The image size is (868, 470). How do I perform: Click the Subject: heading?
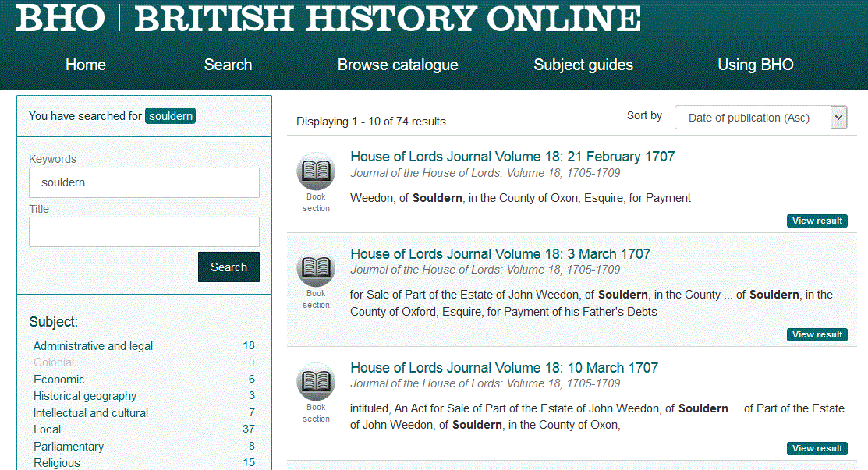coord(53,322)
